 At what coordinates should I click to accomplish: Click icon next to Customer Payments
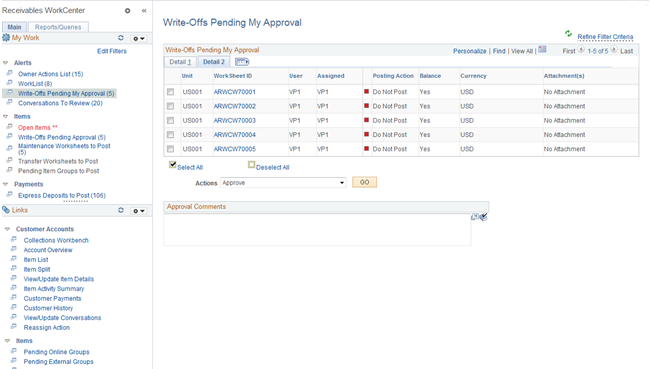click(x=14, y=298)
